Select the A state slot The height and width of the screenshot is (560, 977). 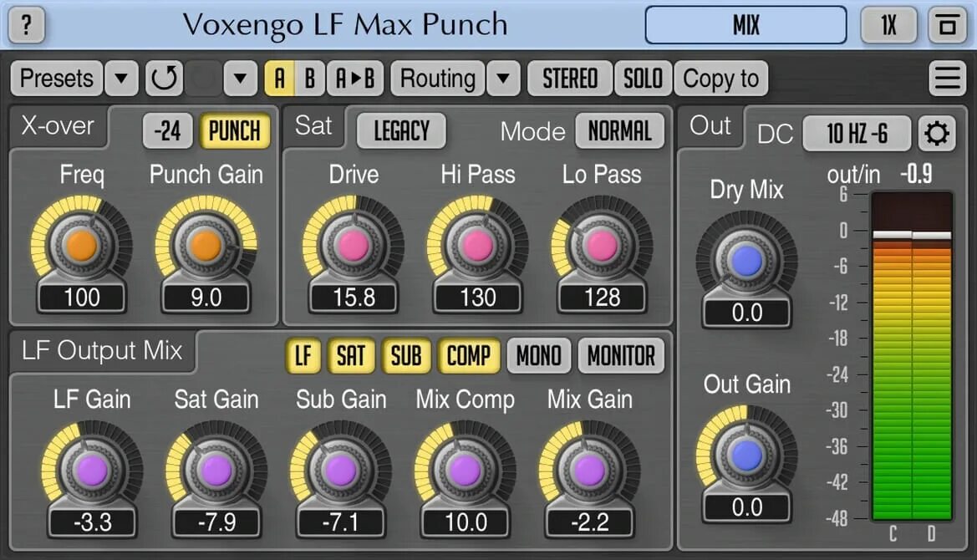280,79
